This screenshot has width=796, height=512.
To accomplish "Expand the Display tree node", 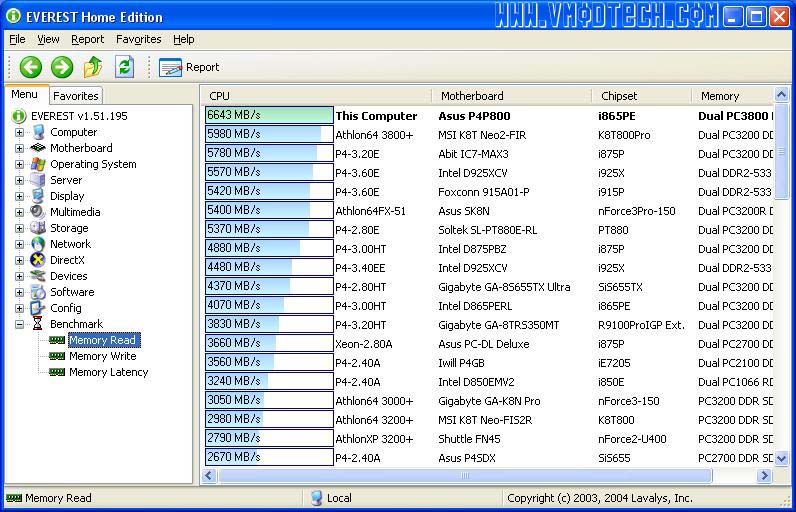I will (x=19, y=196).
